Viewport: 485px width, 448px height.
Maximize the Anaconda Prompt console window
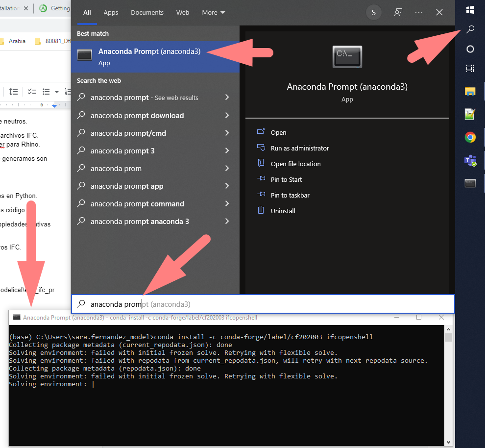pyautogui.click(x=419, y=318)
